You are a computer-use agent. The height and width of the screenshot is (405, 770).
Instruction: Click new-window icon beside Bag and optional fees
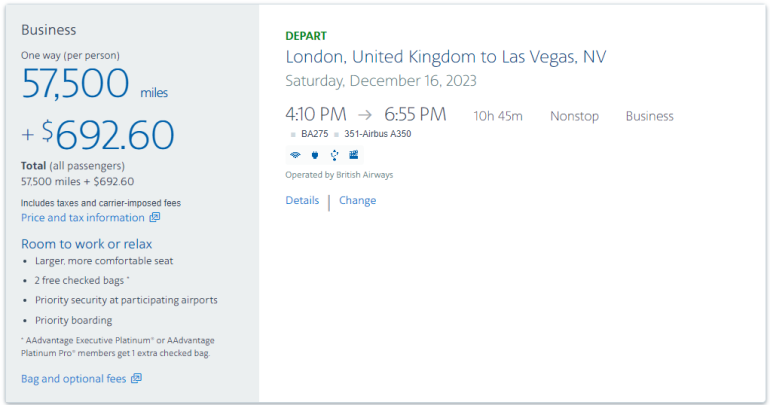coord(136,378)
